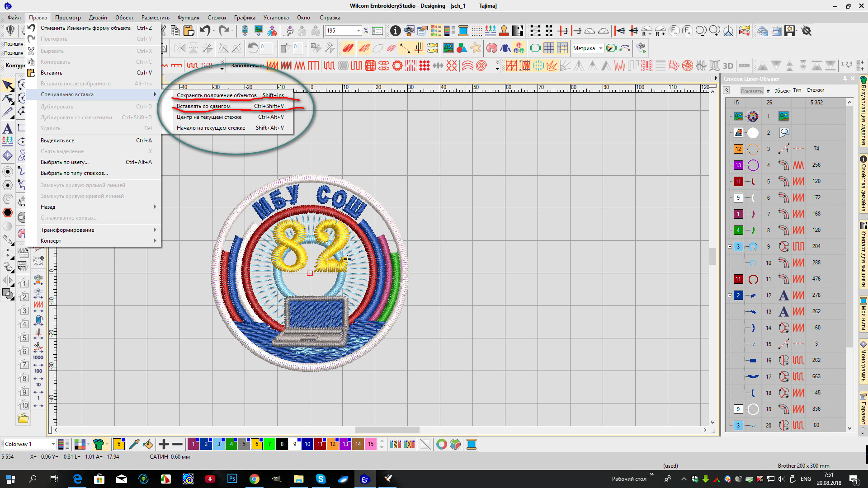Click the Показать button in color list
Viewport: 868px width, 488px height.
pyautogui.click(x=751, y=91)
